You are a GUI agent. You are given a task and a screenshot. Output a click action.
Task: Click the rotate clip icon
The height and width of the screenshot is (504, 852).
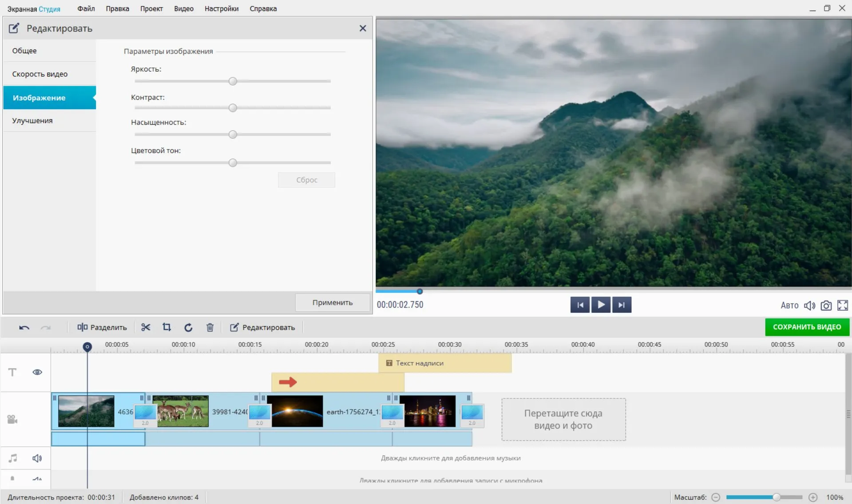[x=188, y=327]
